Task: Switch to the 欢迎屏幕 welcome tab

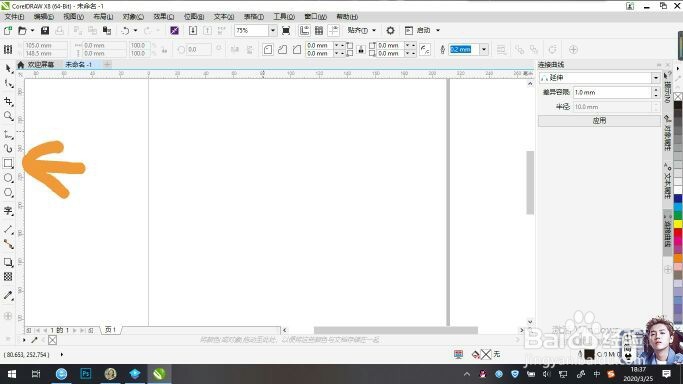Action: [x=41, y=64]
